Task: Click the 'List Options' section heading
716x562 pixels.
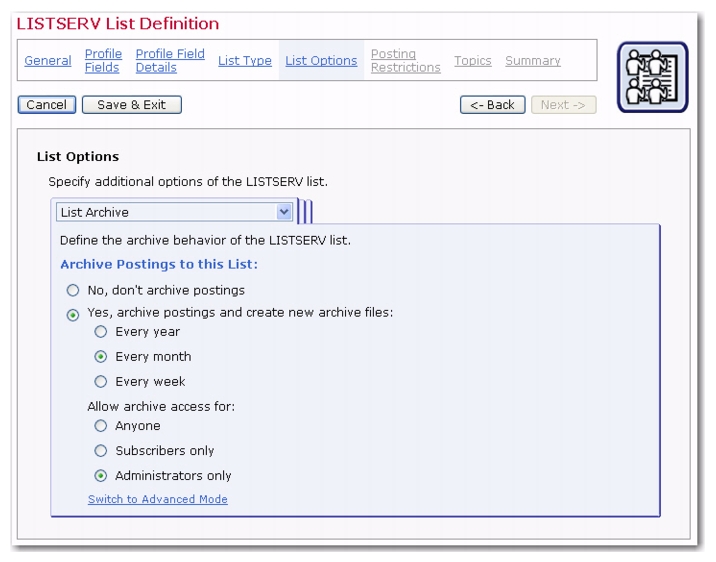Action: pyautogui.click(x=78, y=157)
